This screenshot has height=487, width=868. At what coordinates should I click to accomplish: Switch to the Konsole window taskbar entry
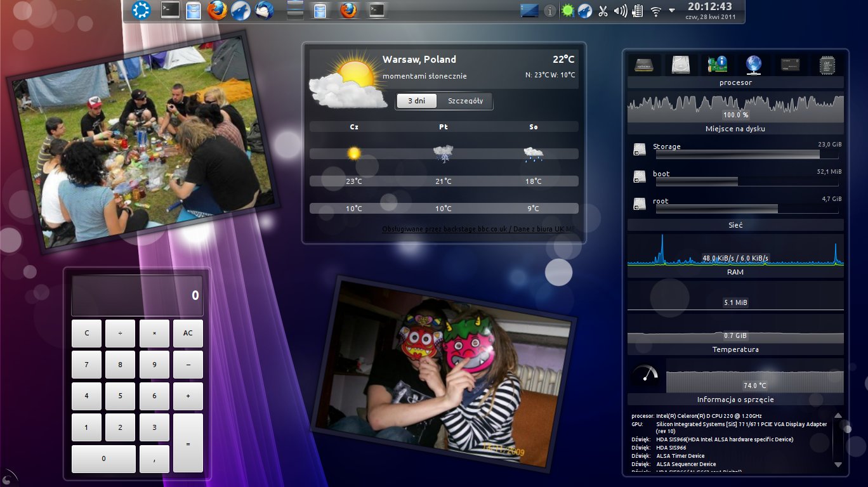[x=377, y=10]
